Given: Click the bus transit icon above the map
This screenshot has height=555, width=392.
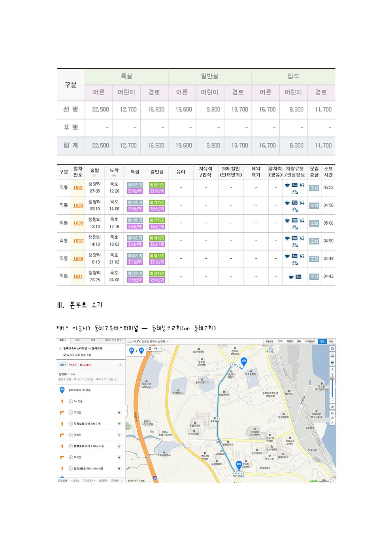Looking at the screenshot, I should point(150,349).
